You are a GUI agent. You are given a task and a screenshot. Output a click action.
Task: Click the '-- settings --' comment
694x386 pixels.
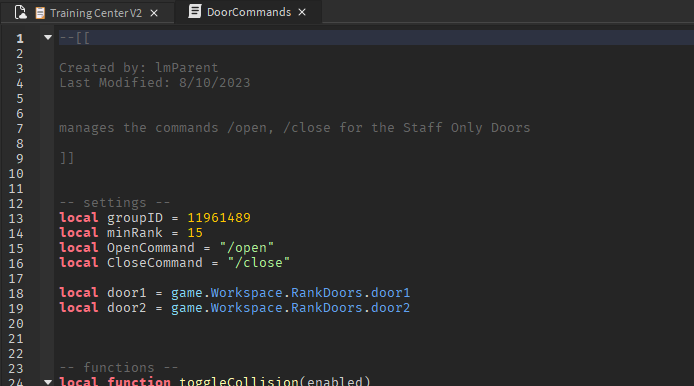coord(115,203)
